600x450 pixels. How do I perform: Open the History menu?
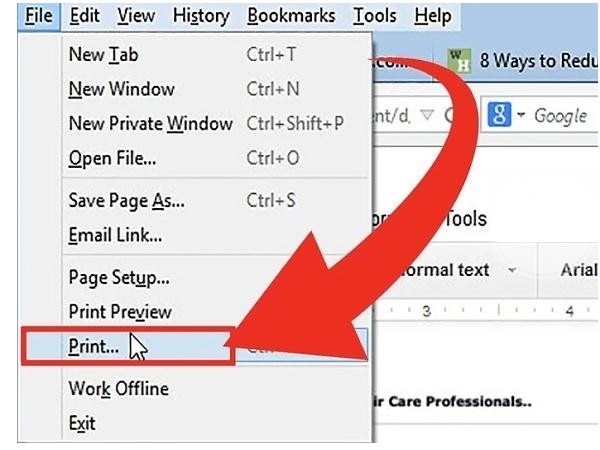point(201,16)
